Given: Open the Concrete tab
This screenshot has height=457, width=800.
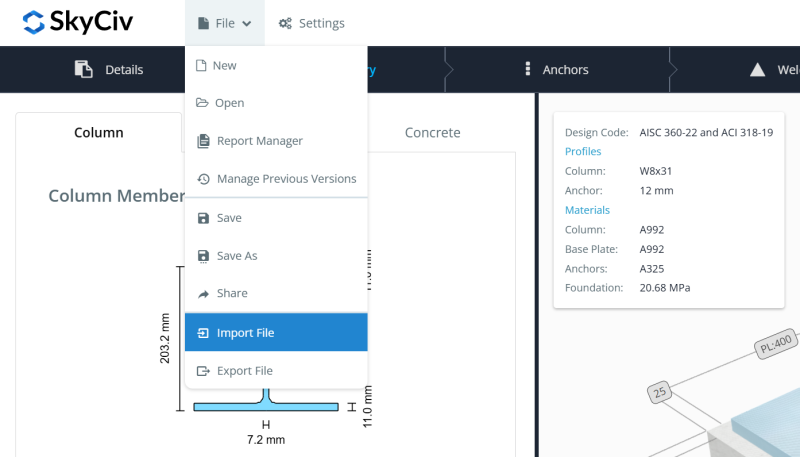Looking at the screenshot, I should [x=432, y=132].
